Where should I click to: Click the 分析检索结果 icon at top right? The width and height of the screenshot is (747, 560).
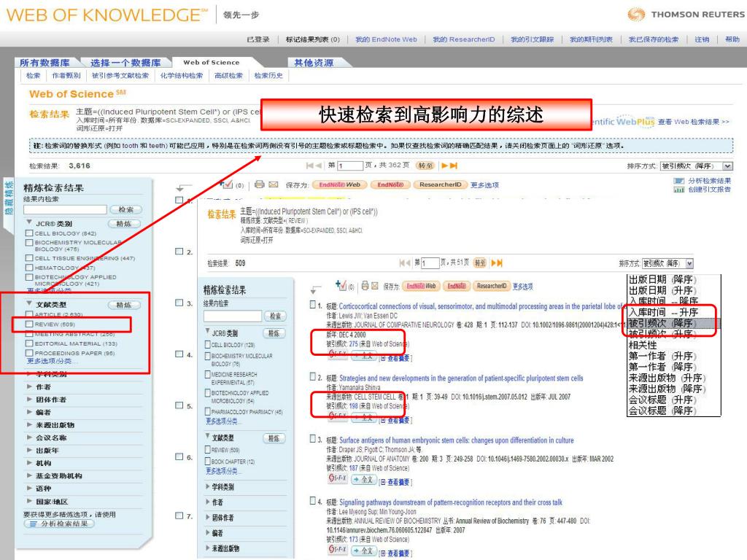click(x=679, y=181)
